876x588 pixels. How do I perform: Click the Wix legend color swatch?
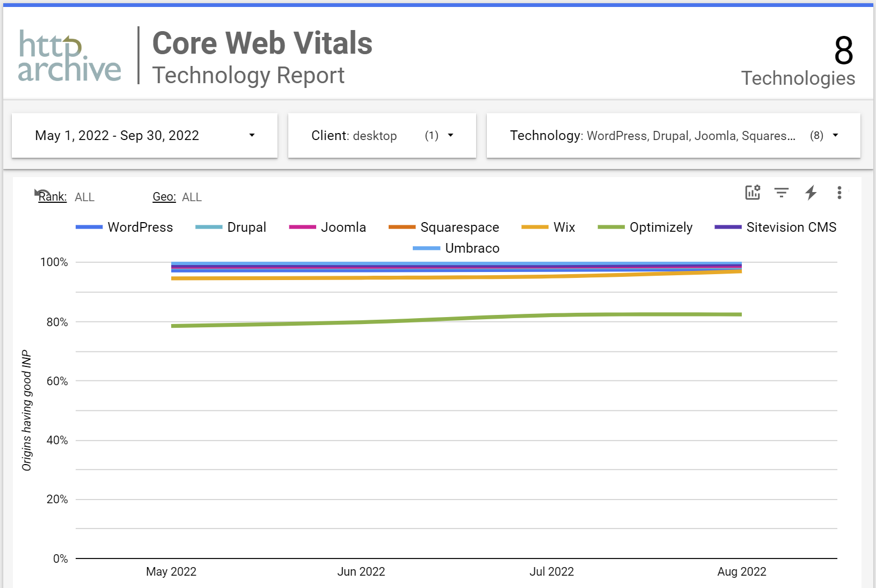coord(535,227)
